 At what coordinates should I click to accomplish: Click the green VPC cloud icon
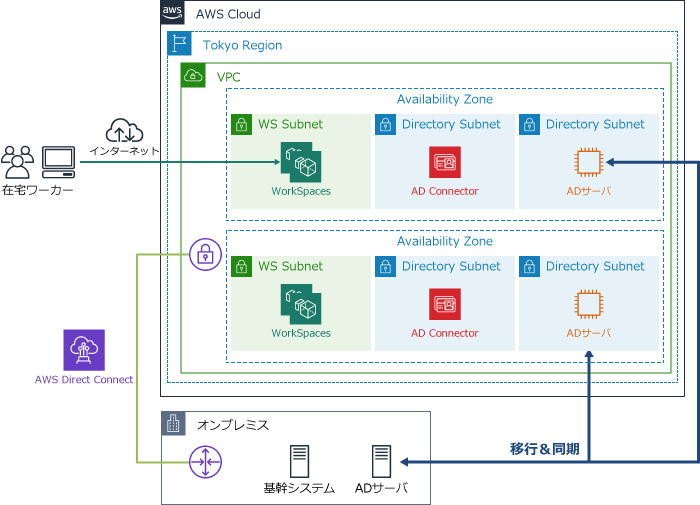pos(193,76)
